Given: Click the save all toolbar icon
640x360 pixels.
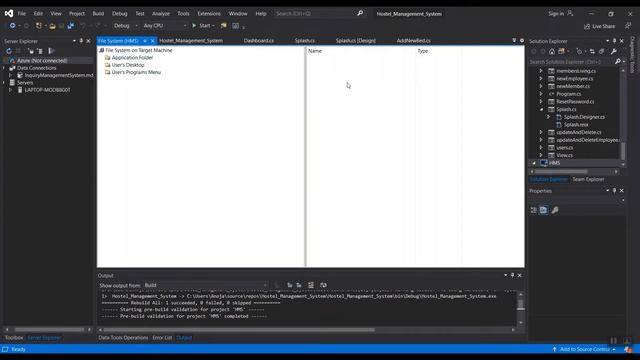Looking at the screenshot, I should pos(71,26).
